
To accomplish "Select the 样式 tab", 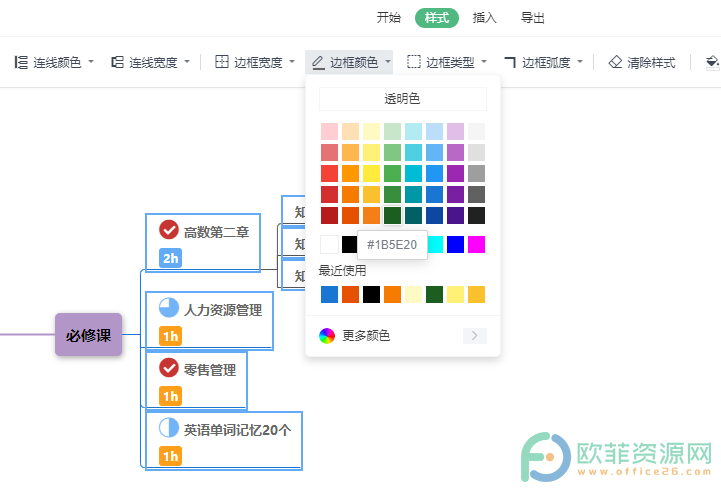I will [x=437, y=18].
